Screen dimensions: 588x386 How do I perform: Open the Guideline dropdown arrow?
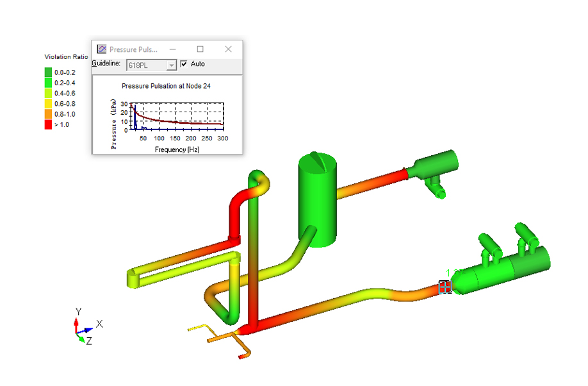point(170,65)
